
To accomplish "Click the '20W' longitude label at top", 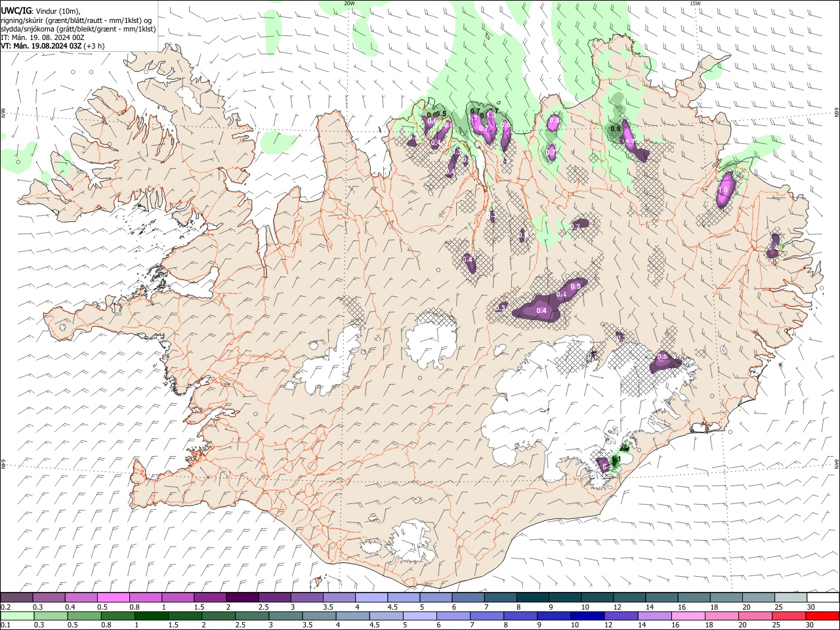I will click(x=349, y=3).
